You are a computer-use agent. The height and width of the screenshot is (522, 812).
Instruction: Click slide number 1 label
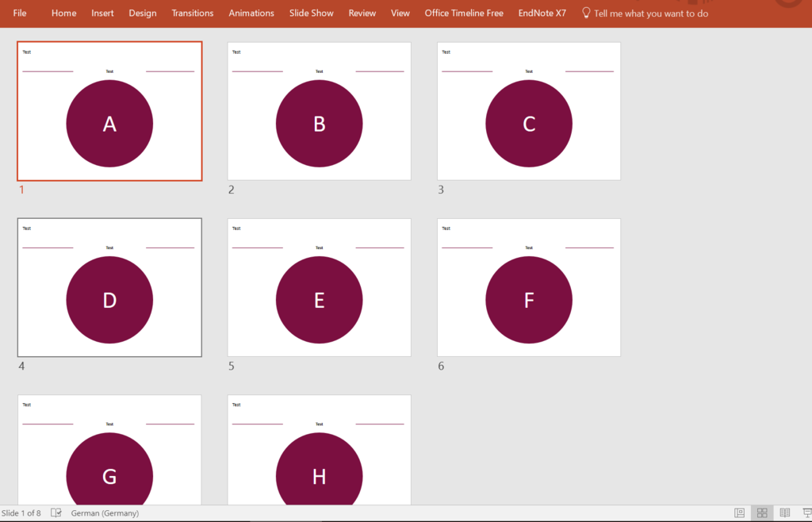tap(21, 190)
